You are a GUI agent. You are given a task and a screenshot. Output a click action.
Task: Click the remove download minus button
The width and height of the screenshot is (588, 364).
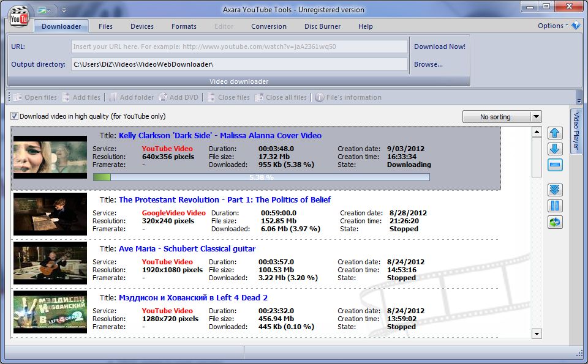[555, 165]
